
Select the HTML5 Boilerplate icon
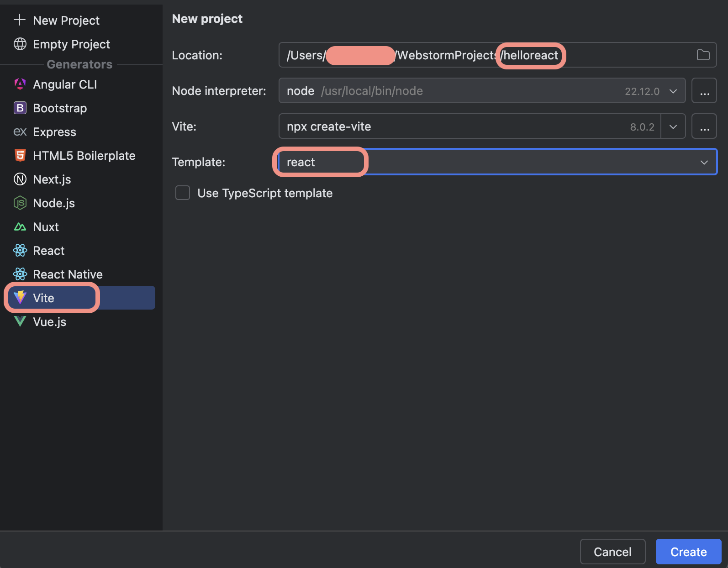(20, 155)
